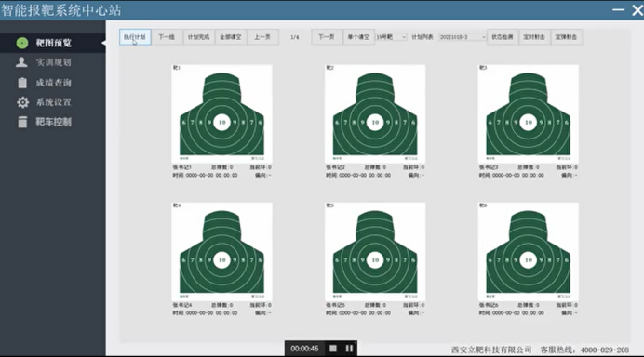Click the shooter name under 靶4
The width and height of the screenshot is (644, 357).
tap(182, 305)
